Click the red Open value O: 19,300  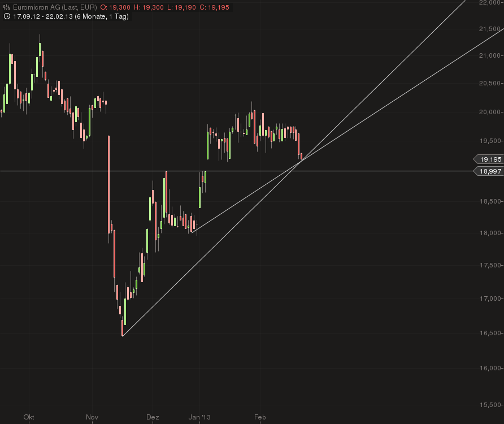tap(115, 7)
